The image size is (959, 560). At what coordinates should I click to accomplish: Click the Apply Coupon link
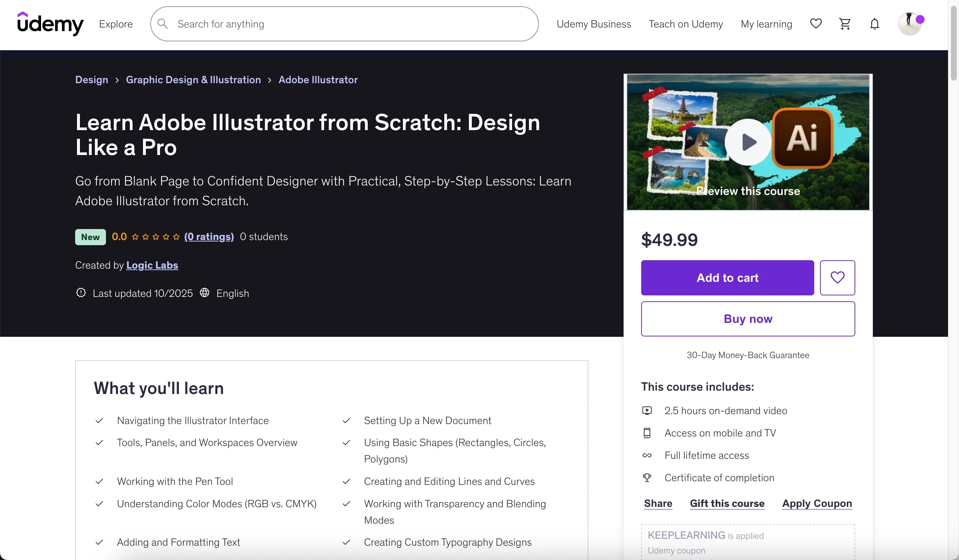[x=817, y=503]
